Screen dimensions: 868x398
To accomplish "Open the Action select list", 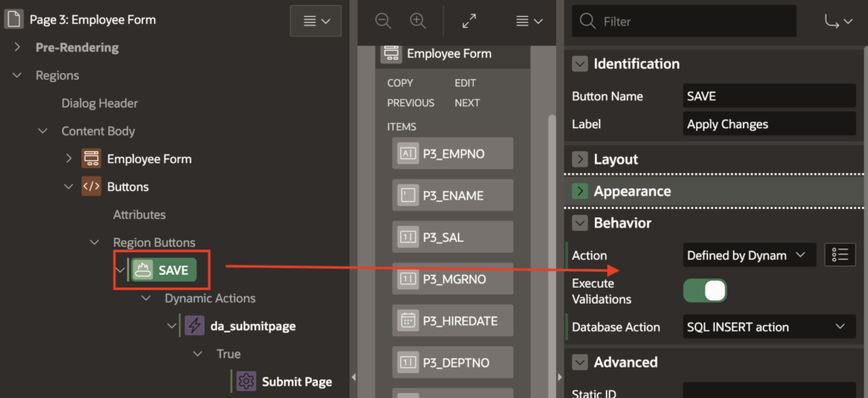I will tap(749, 255).
